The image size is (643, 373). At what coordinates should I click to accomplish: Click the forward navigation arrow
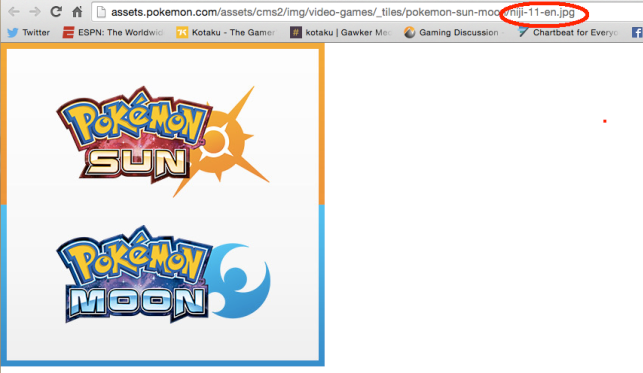point(35,12)
